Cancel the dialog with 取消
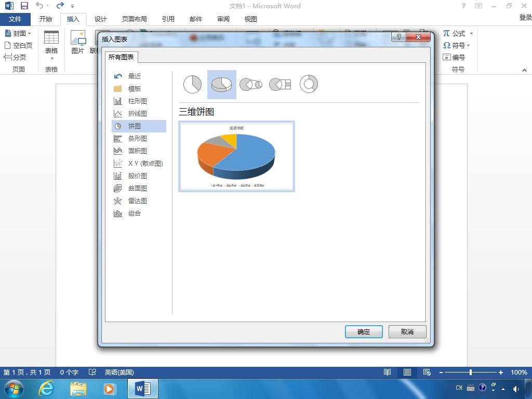The image size is (532, 399). [407, 332]
